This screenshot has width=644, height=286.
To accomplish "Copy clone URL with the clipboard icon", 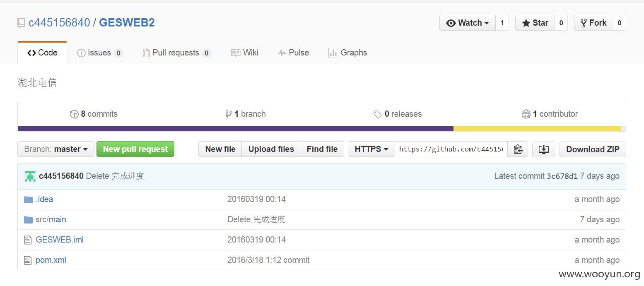I will [518, 149].
